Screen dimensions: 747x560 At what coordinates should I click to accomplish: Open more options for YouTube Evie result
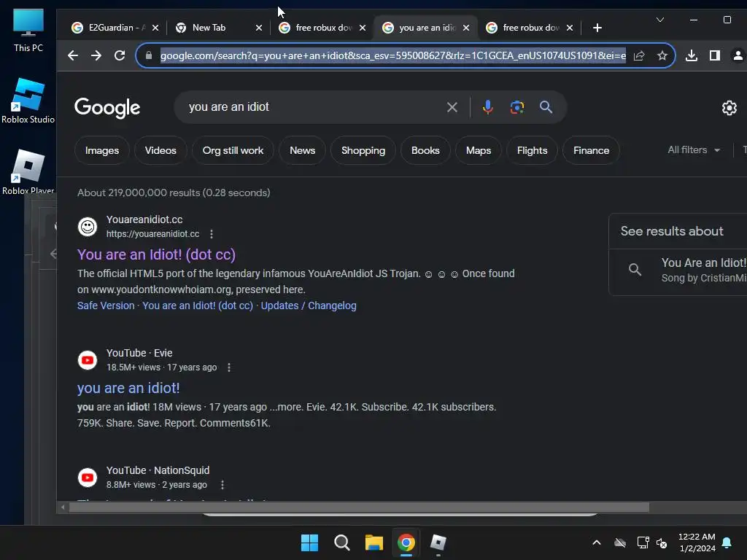[229, 367]
